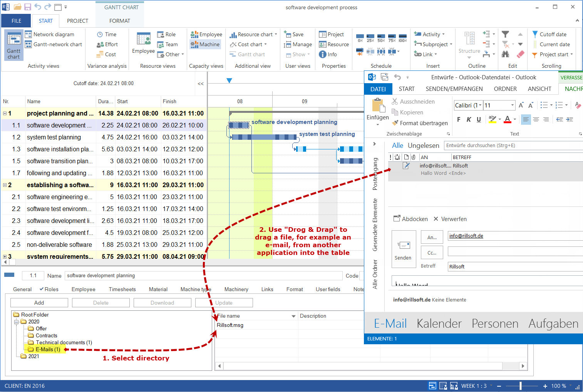Open Cost variance analysis
583x392 pixels.
point(106,54)
